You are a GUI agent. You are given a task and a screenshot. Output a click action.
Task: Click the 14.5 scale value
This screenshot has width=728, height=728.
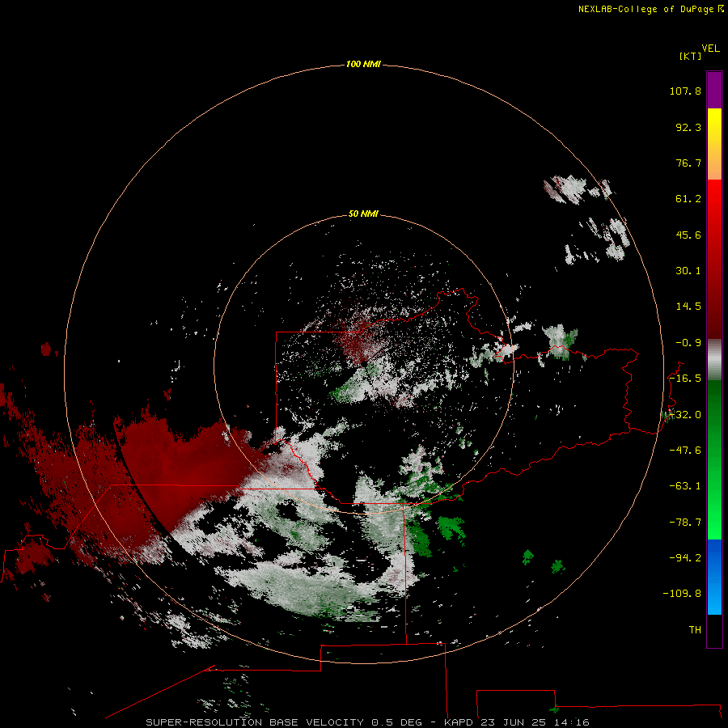click(x=688, y=307)
